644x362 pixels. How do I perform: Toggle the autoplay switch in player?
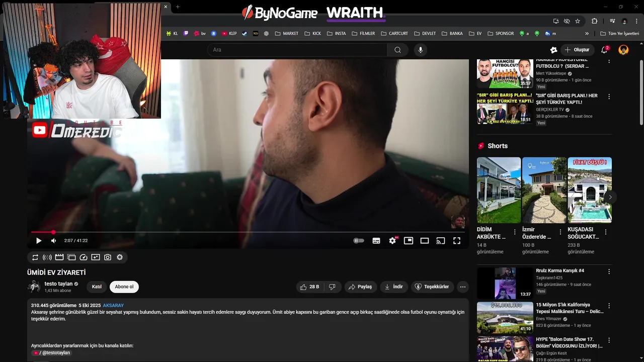[x=359, y=241]
